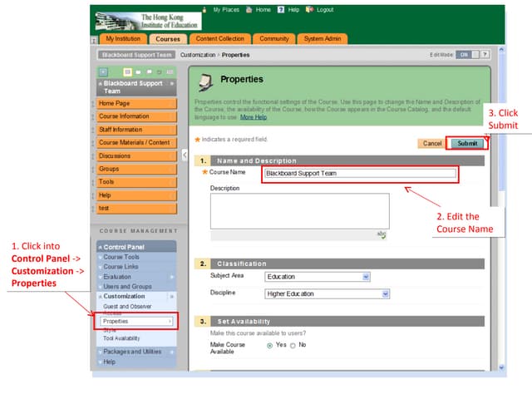Open Course Information in course menu
Viewport: 532px width, 399px height.
pyautogui.click(x=136, y=116)
